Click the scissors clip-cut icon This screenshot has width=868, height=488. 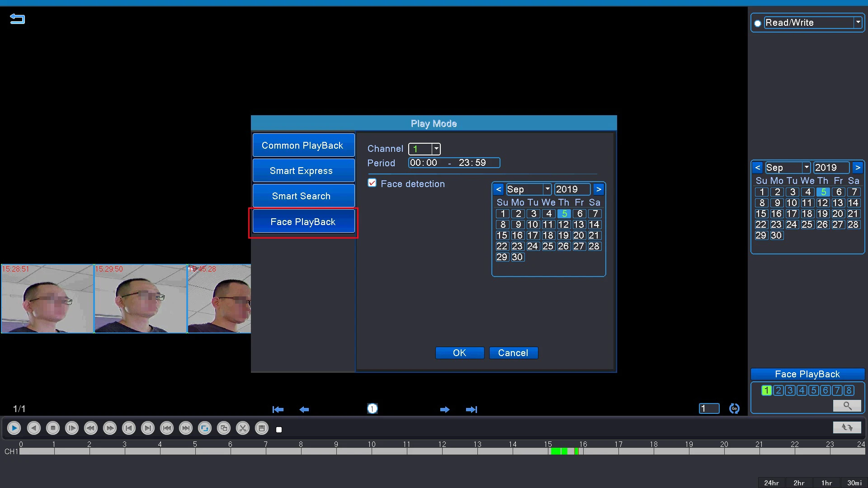(x=243, y=428)
